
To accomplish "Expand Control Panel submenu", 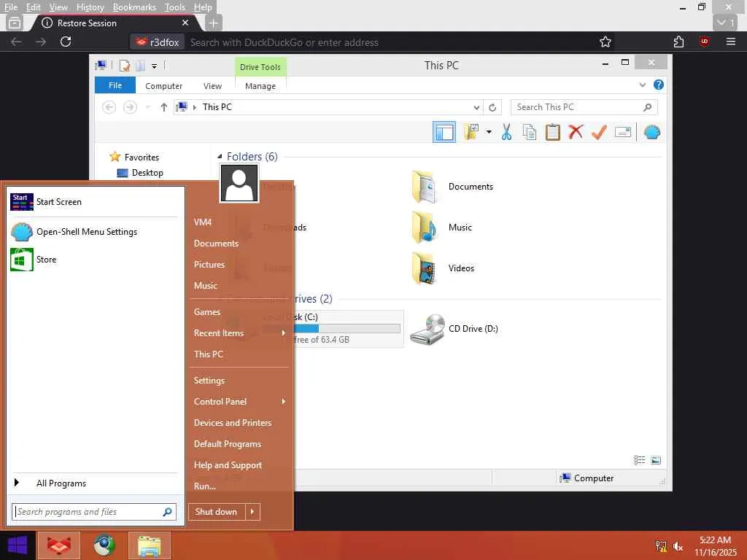I will [239, 402].
